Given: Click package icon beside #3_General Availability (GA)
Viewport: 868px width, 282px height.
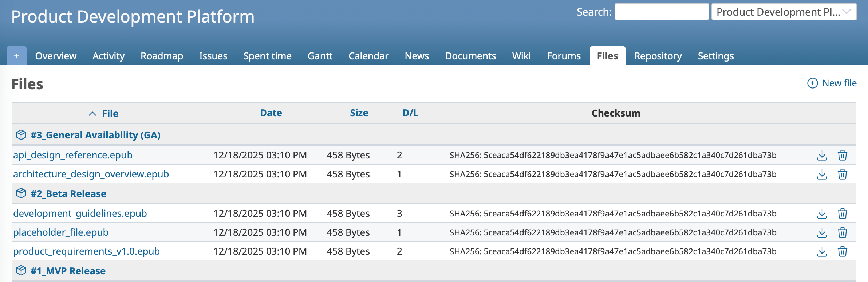Looking at the screenshot, I should (21, 135).
